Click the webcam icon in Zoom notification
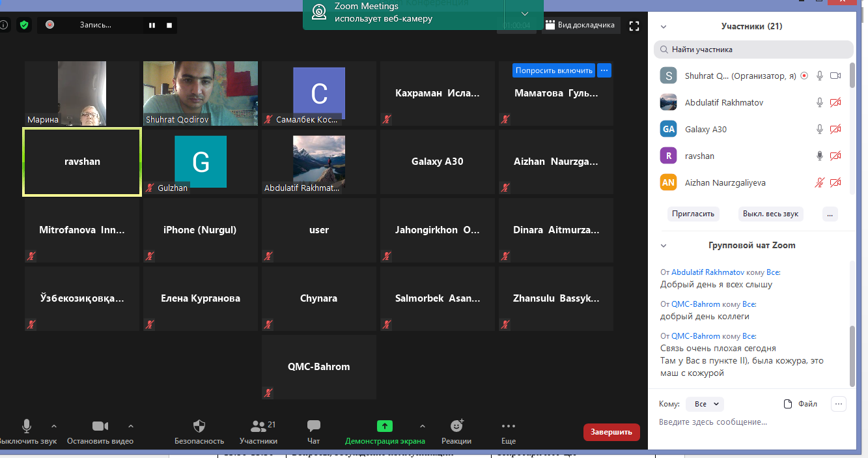This screenshot has width=868, height=458. click(318, 12)
